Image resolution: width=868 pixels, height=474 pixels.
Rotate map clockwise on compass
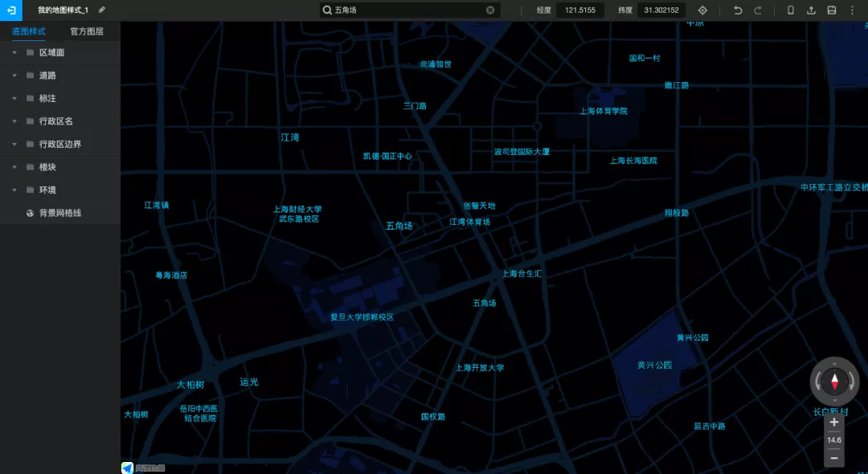click(851, 382)
